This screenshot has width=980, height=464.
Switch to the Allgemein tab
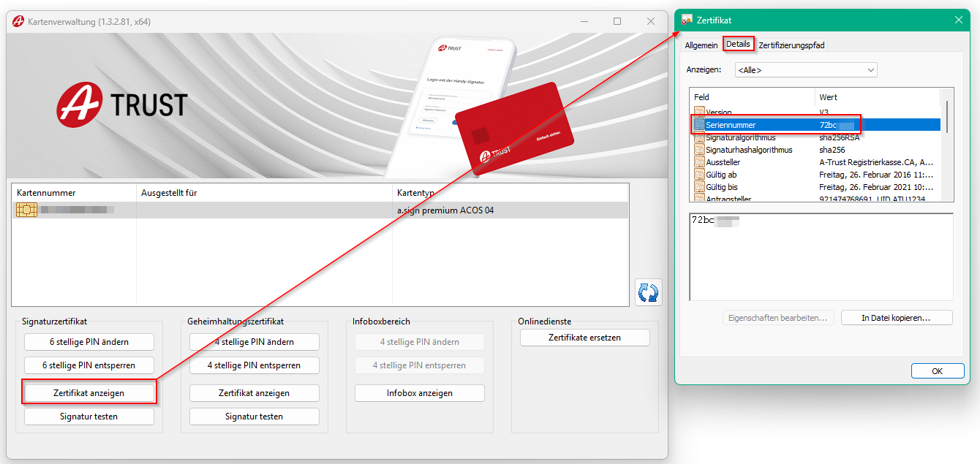pyautogui.click(x=701, y=45)
